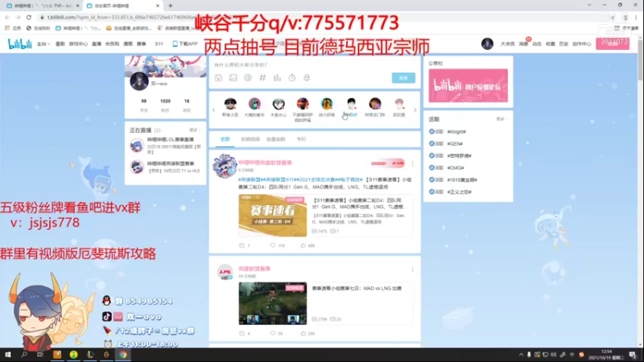This screenshot has height=362, width=644.
Task: Open comments on the second post (55)
Action: coord(276,333)
